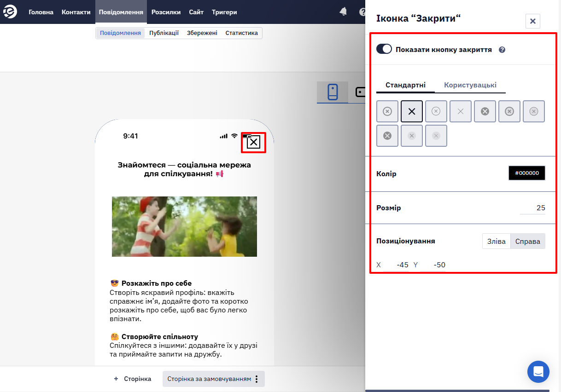Close the Іконка "Закрити" panel
Screen dimensions: 561x392
(533, 21)
